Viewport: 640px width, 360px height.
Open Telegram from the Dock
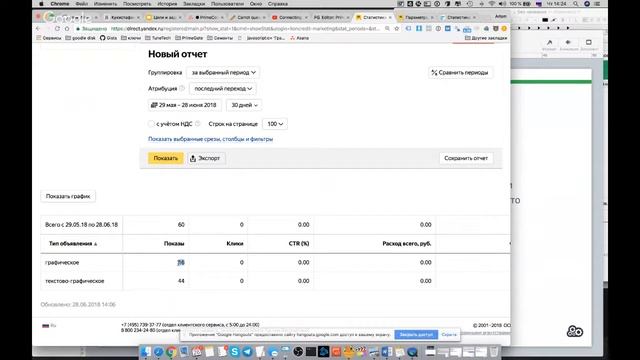tap(247, 351)
